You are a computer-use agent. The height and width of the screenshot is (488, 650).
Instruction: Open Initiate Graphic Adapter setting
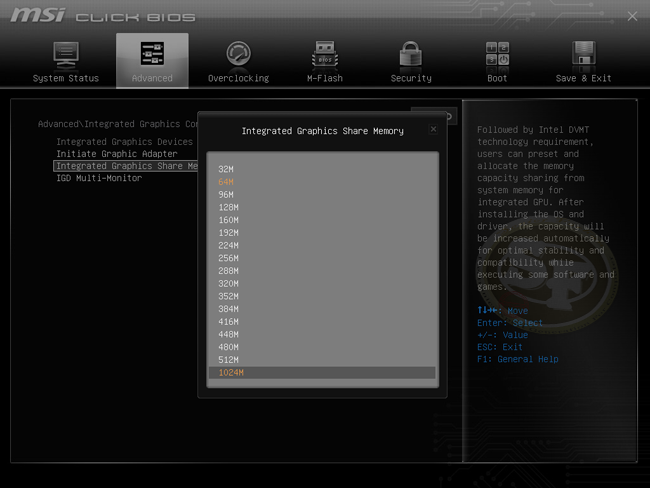[x=117, y=154]
